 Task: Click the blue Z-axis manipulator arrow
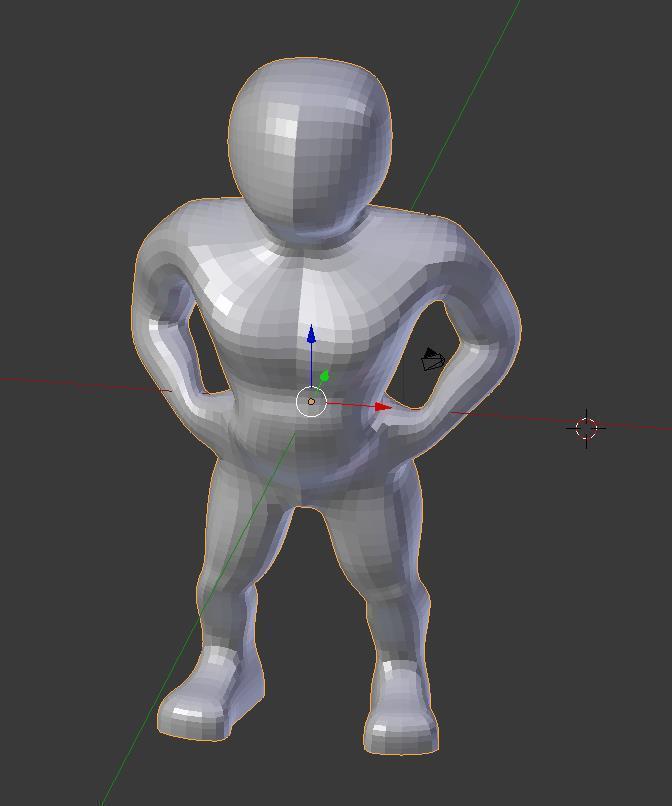[311, 335]
